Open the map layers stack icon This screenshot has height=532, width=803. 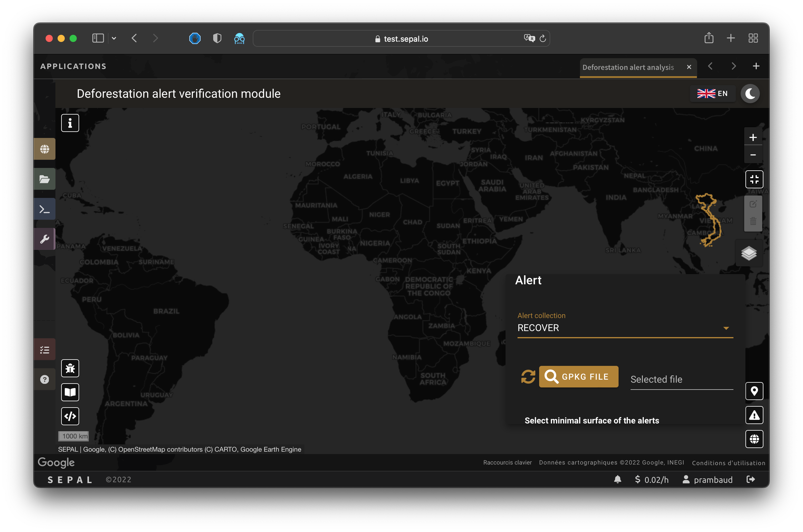point(749,253)
